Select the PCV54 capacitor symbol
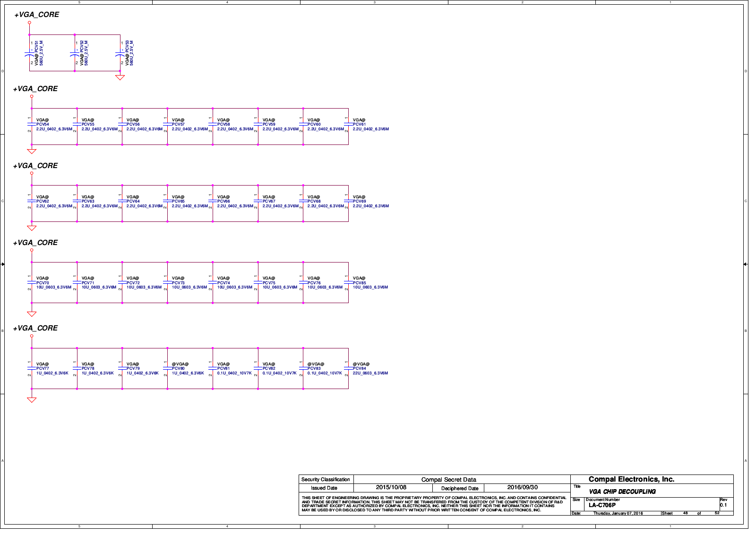The image size is (756, 534). click(x=32, y=124)
